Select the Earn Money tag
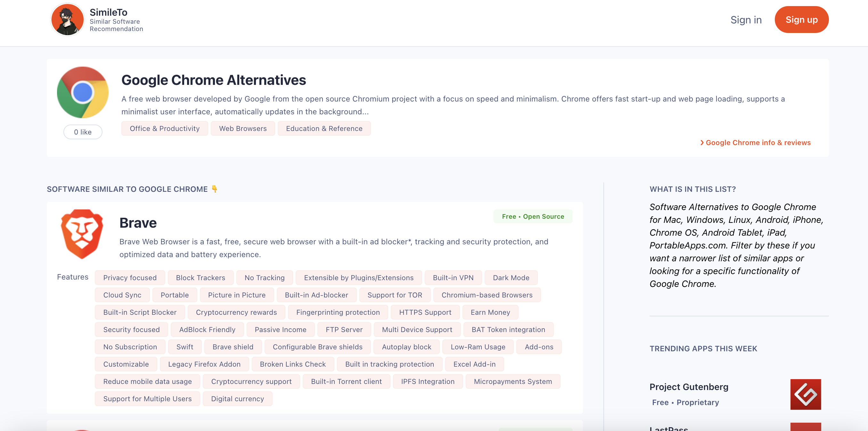868x431 pixels. point(490,313)
